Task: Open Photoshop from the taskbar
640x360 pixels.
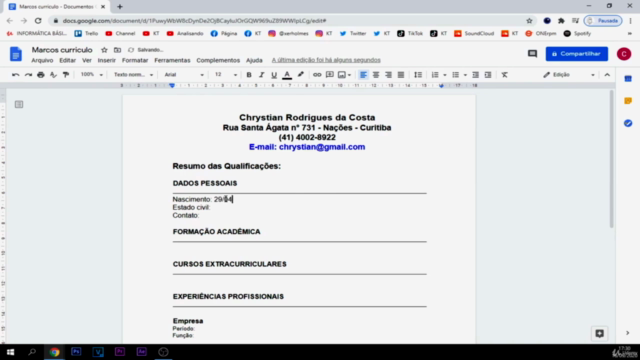Action: 76,352
